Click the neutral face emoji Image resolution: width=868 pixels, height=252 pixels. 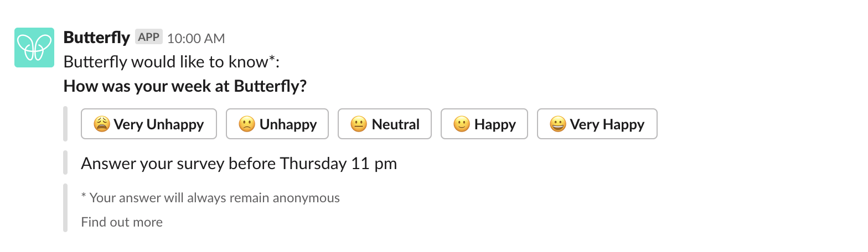pyautogui.click(x=359, y=124)
